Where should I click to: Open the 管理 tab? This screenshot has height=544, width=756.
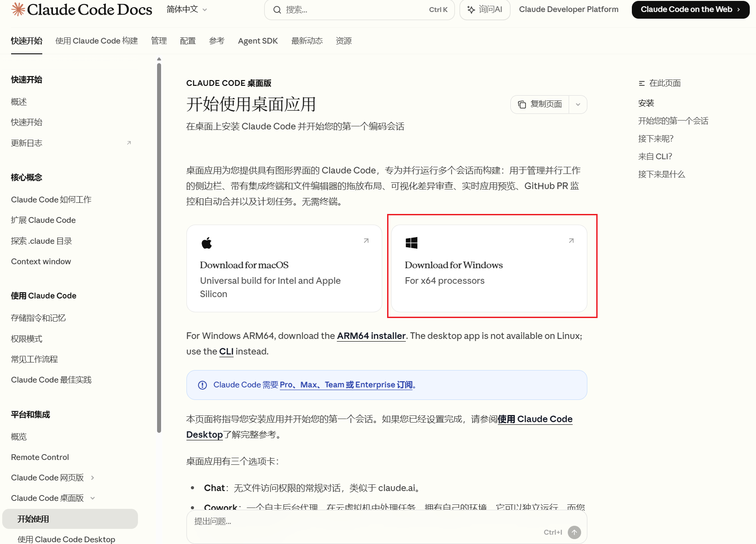[x=159, y=41]
